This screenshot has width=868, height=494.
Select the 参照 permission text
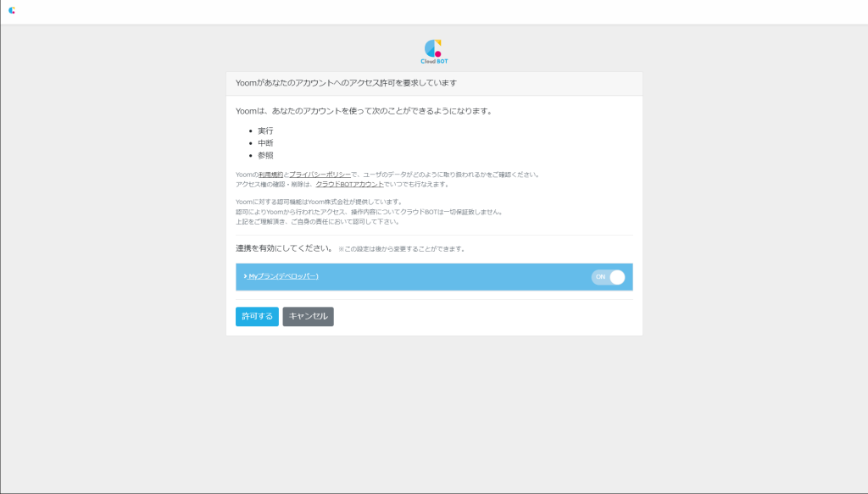click(265, 155)
